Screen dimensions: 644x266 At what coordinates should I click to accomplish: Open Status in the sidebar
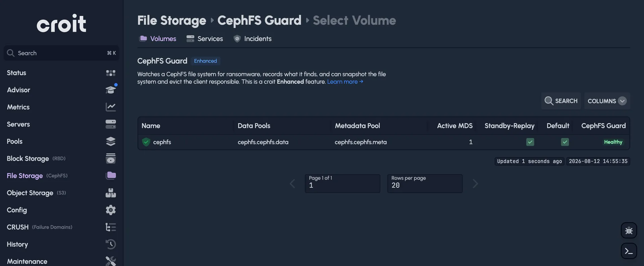pyautogui.click(x=61, y=73)
